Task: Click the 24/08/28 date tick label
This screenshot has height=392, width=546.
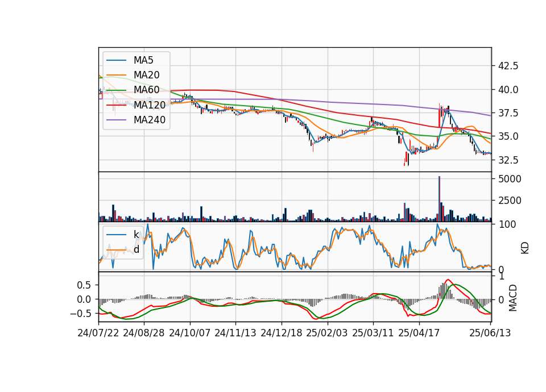Action: [x=144, y=333]
